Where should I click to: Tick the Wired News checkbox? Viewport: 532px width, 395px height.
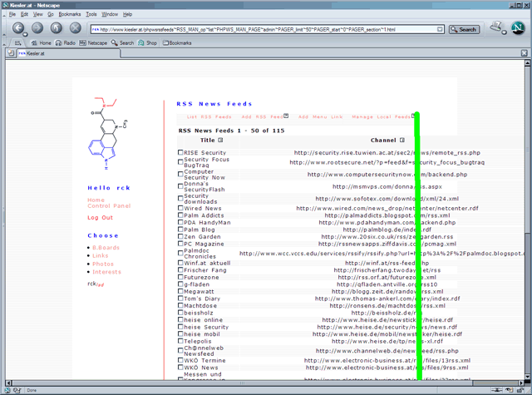180,208
